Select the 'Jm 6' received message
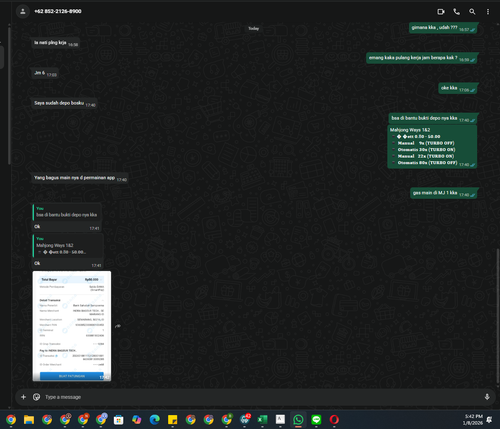Screen dimensions: 500x429 46,73
